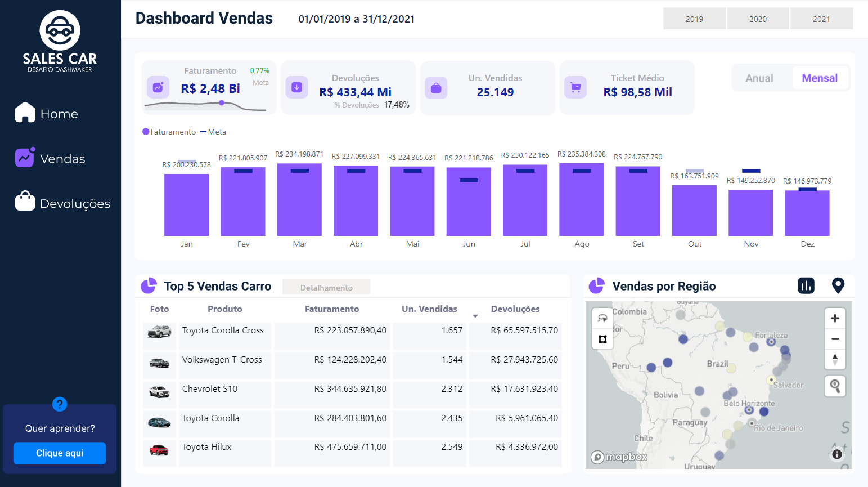Click the Faturamento card chart icon
The height and width of the screenshot is (487, 868).
tap(158, 87)
